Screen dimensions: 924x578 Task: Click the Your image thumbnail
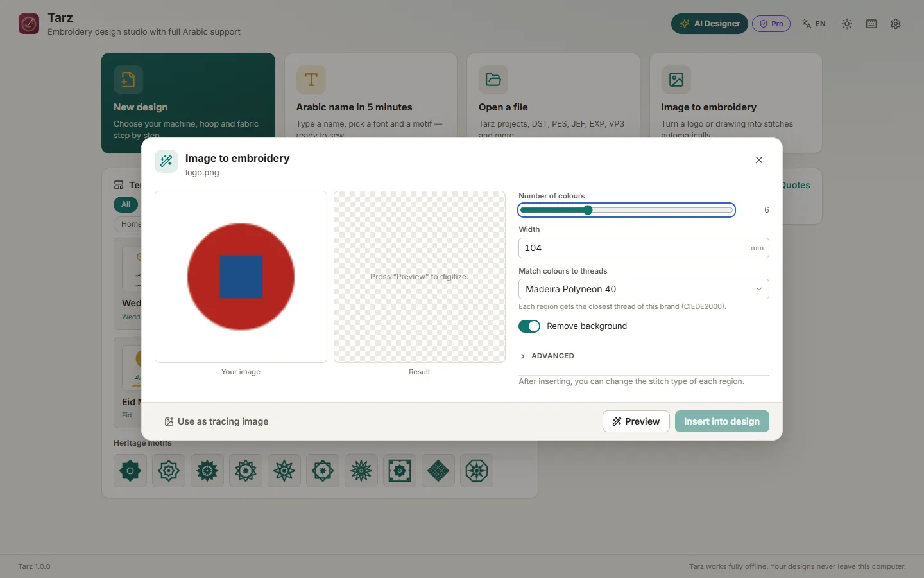coord(241,277)
